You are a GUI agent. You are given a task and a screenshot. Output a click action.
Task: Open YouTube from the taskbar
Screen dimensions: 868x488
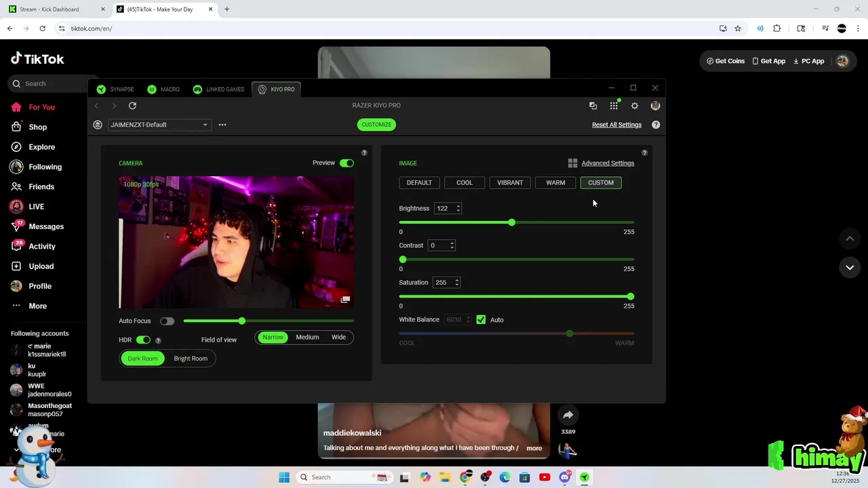(x=545, y=477)
